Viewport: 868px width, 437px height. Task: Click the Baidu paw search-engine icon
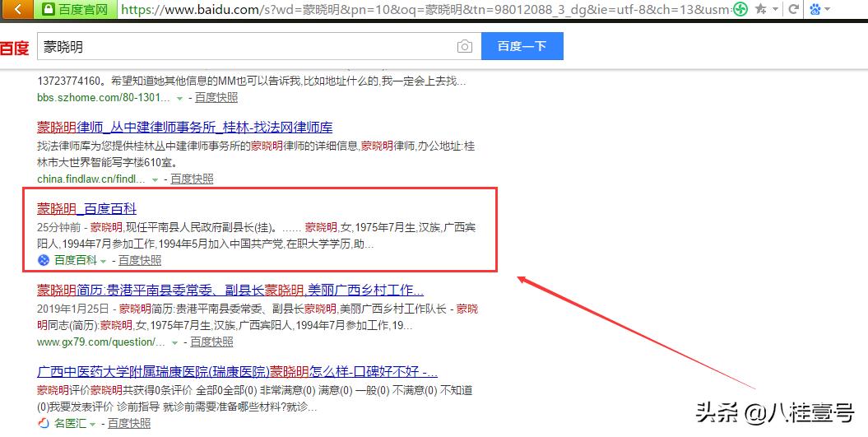(x=815, y=9)
